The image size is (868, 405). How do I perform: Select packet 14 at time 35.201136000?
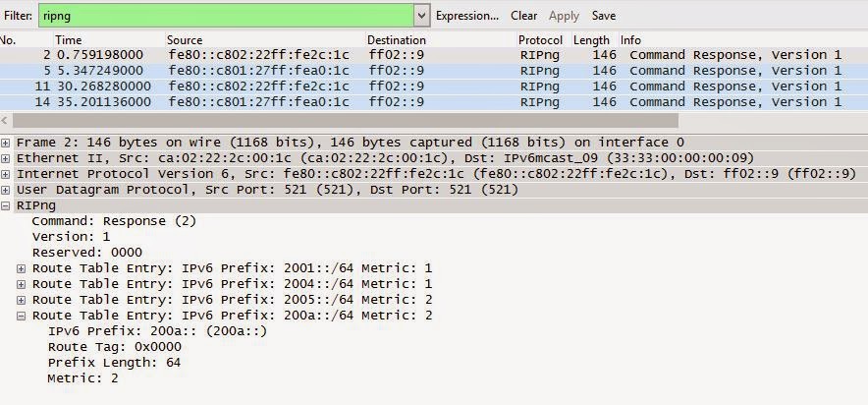tap(295, 102)
